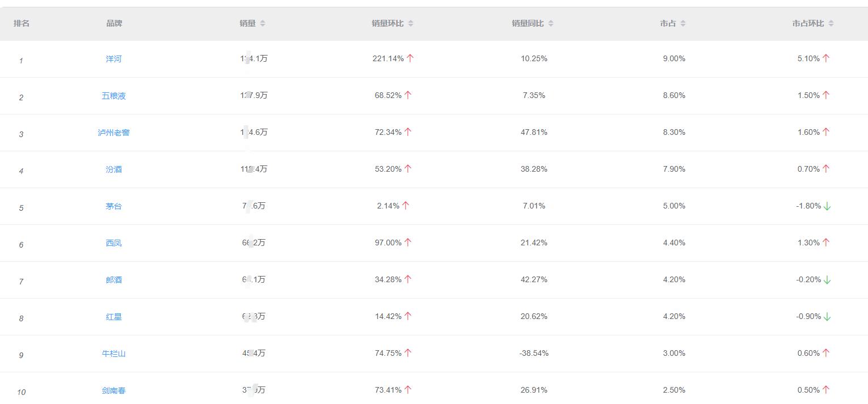Screen dimensions: 868x404
Task: Open the 牛栏山 brand link
Action: [x=113, y=354]
